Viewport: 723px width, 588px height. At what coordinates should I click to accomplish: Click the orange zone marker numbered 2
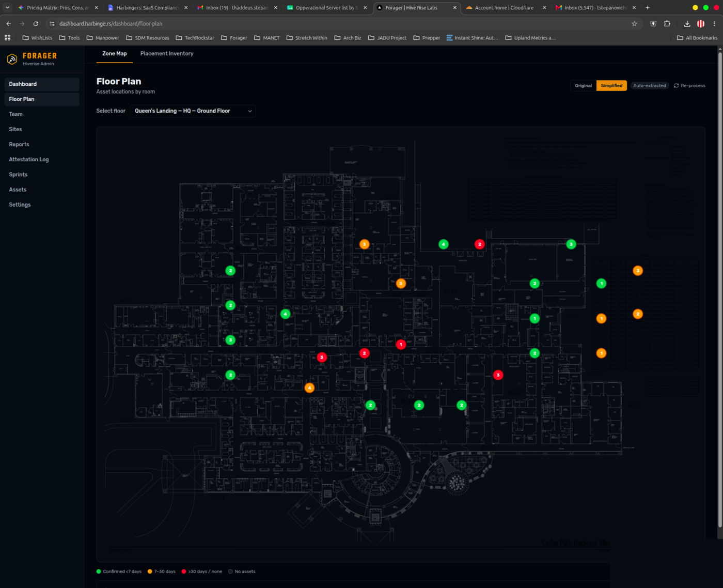638,314
